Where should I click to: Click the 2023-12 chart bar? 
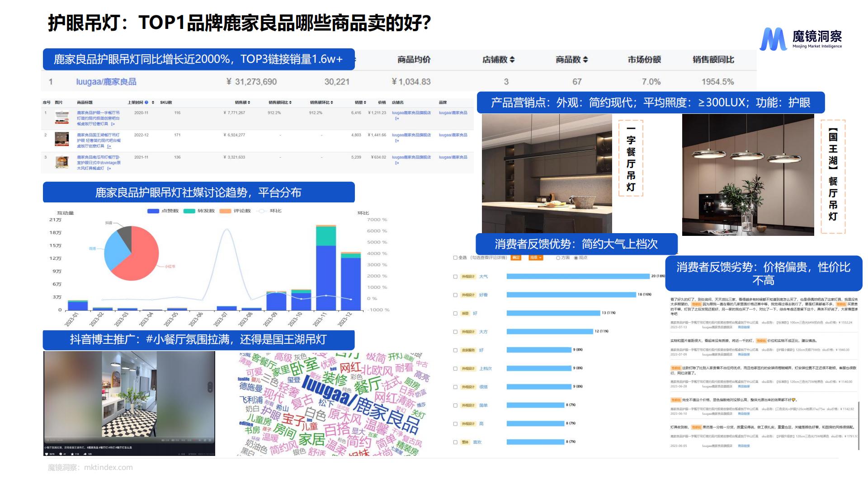(x=351, y=281)
